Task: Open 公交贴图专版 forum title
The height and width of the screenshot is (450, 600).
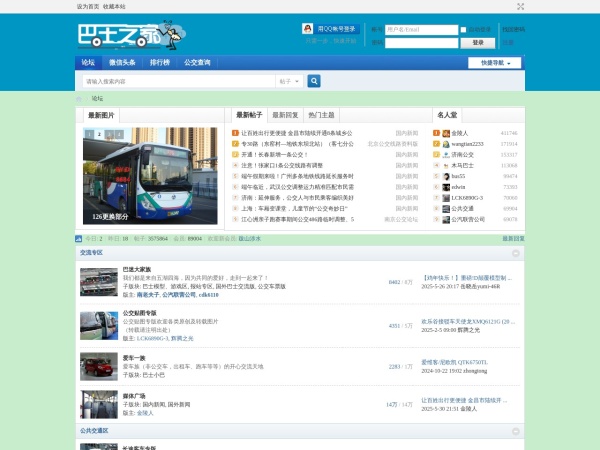Action: pos(140,313)
